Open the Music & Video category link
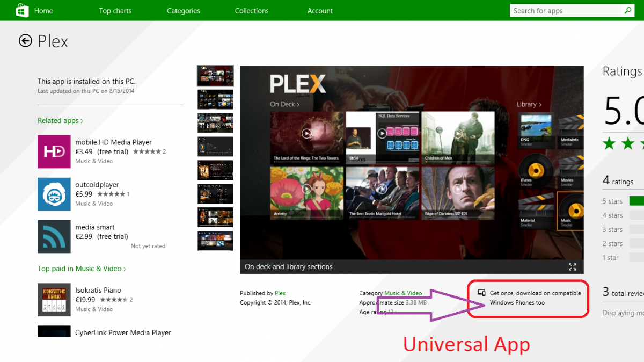 [x=403, y=293]
